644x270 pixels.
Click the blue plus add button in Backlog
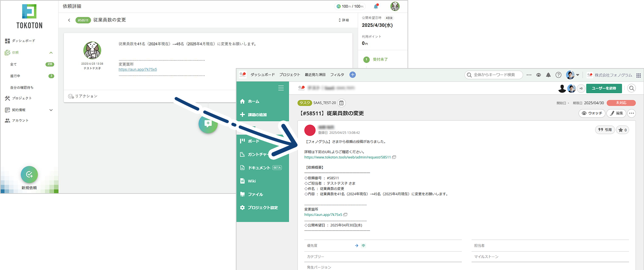click(353, 75)
